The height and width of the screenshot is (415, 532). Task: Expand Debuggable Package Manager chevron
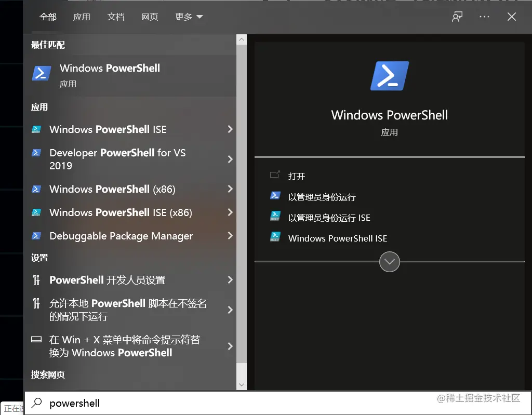tap(230, 235)
